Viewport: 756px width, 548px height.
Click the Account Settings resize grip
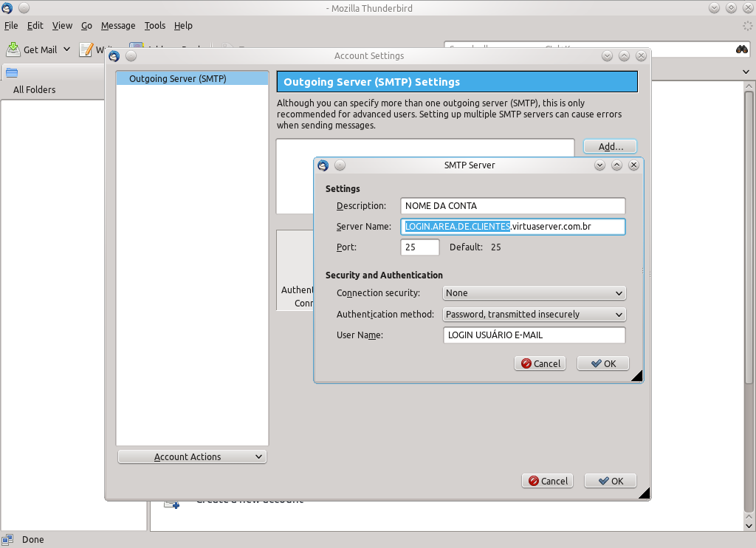(644, 493)
